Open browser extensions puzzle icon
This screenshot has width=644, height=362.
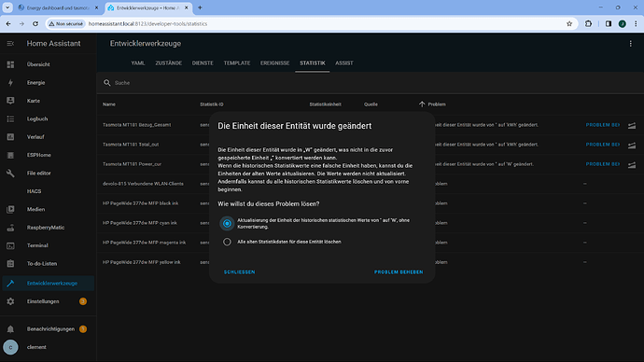pyautogui.click(x=589, y=24)
